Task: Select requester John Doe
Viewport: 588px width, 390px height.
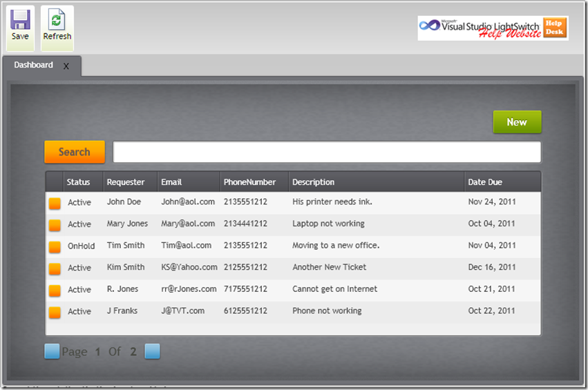Action: [x=124, y=202]
